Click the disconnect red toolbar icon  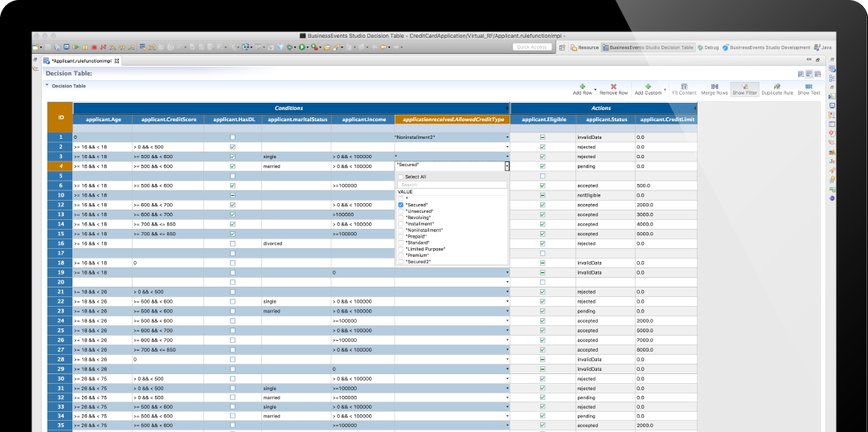click(x=103, y=47)
